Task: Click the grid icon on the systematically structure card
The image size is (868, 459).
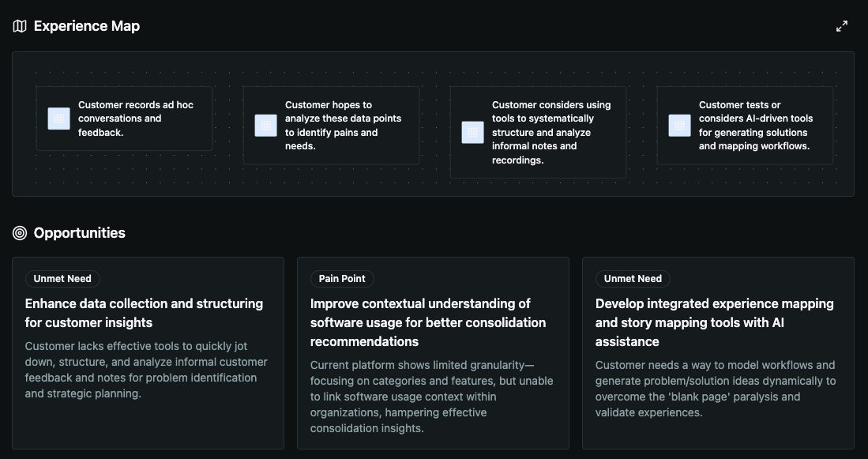Action: tap(472, 132)
